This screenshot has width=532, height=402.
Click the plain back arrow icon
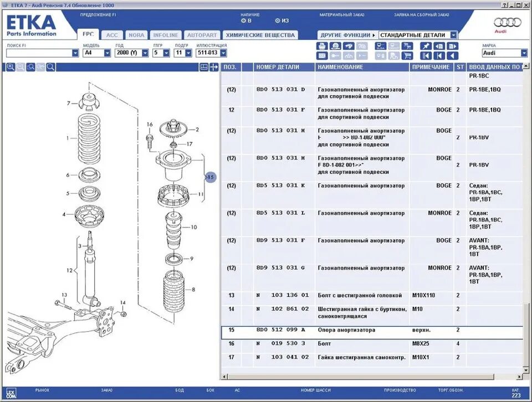(x=453, y=55)
